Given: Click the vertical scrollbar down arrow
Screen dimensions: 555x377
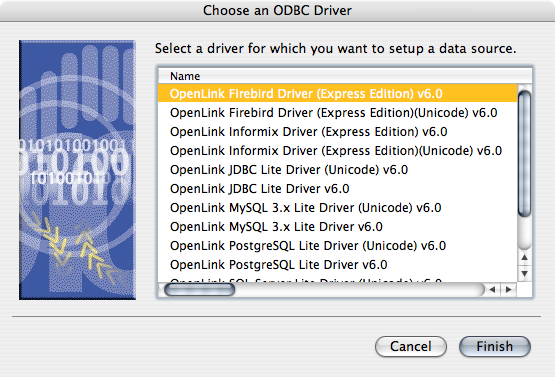Looking at the screenshot, I should click(x=525, y=273).
